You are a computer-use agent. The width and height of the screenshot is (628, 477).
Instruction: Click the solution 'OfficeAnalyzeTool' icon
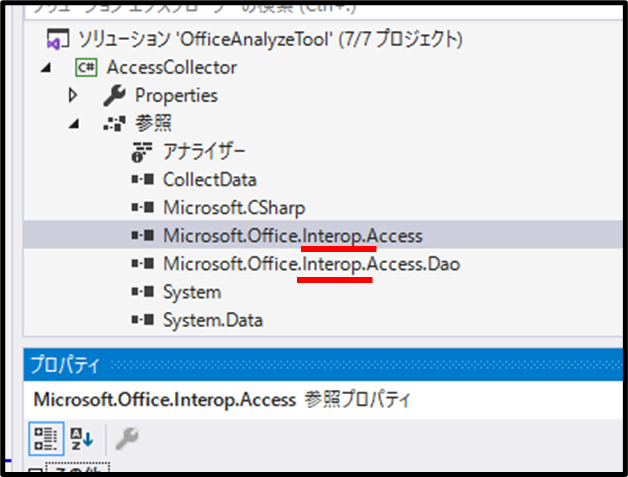pyautogui.click(x=57, y=40)
